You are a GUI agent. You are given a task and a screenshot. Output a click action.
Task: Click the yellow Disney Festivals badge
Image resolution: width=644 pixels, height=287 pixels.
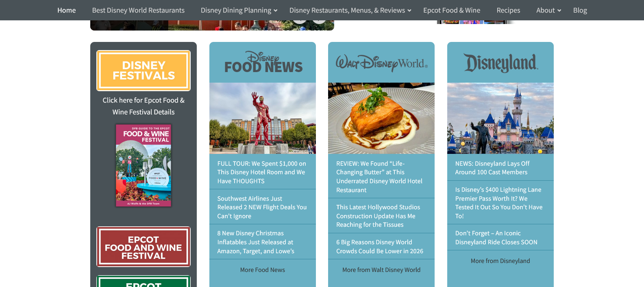coord(144,70)
